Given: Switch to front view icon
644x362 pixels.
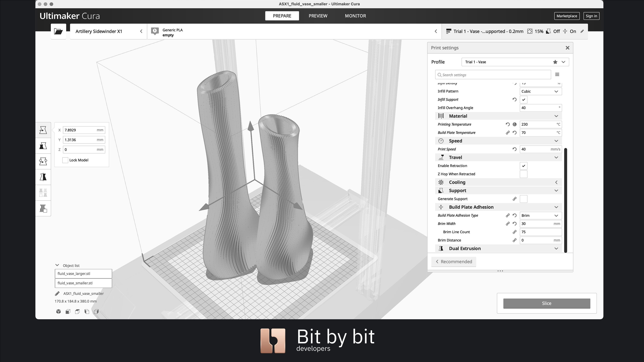Looking at the screenshot, I should coord(68,312).
